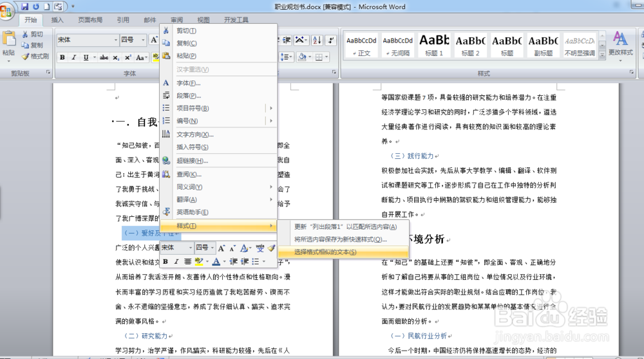Image resolution: width=644 pixels, height=359 pixels.
Task: Activate the Format Painter (格式刷) in ribbon
Action: click(35, 56)
